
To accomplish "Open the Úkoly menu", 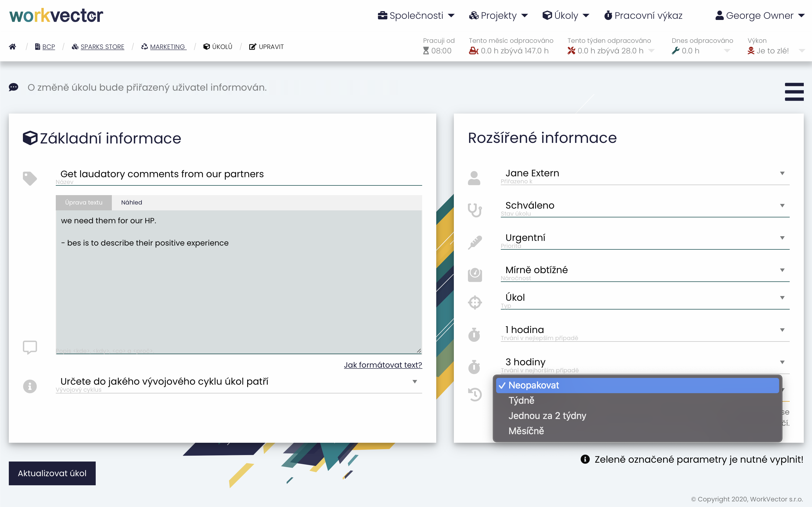I will pyautogui.click(x=566, y=16).
